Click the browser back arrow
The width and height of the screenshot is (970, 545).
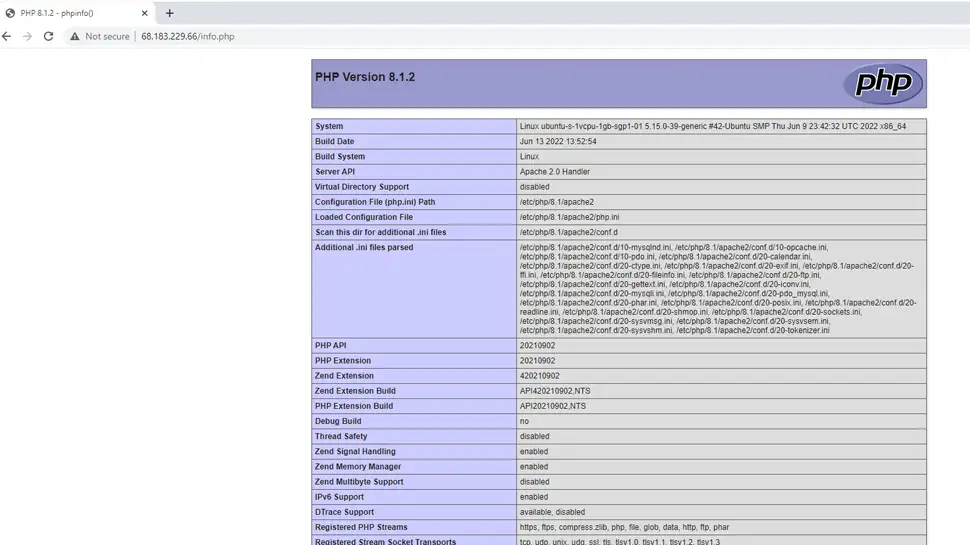coord(7,36)
